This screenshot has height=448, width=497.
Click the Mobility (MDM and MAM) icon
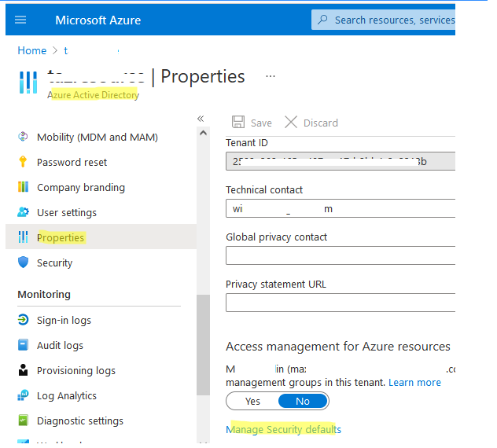(x=23, y=137)
